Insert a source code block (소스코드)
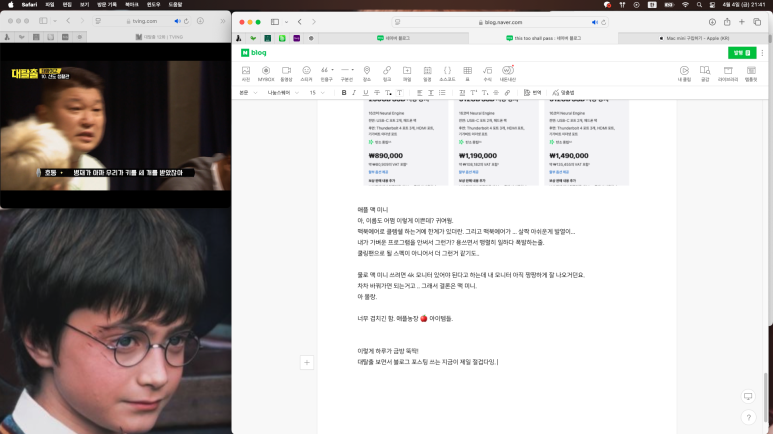This screenshot has height=434, width=773. [x=447, y=73]
